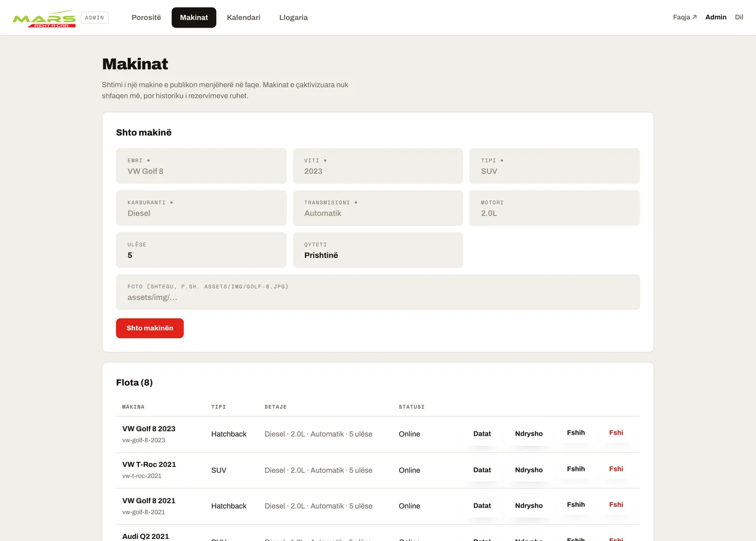Open the Faqja external link

(685, 17)
